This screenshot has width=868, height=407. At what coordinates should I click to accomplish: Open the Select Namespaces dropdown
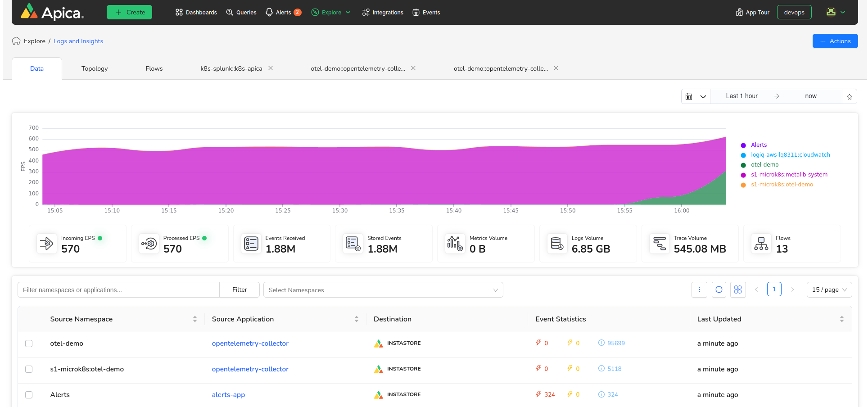click(x=383, y=290)
